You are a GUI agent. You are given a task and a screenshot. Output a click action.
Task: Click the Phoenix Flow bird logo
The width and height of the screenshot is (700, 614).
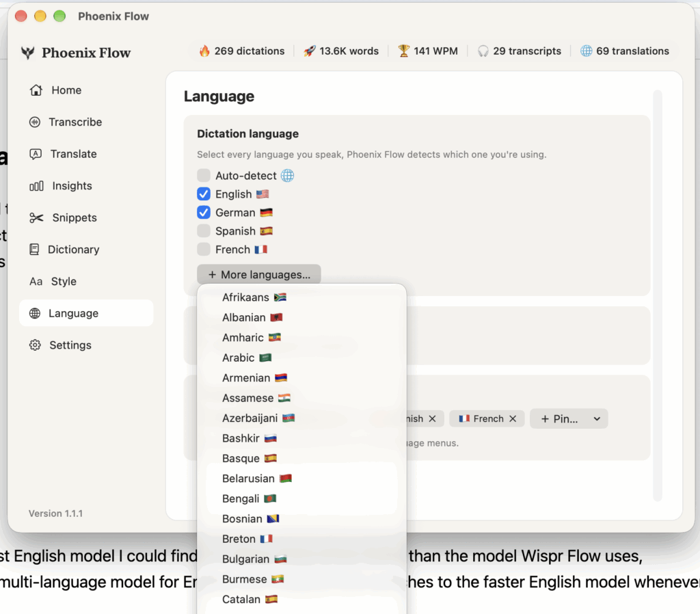27,53
